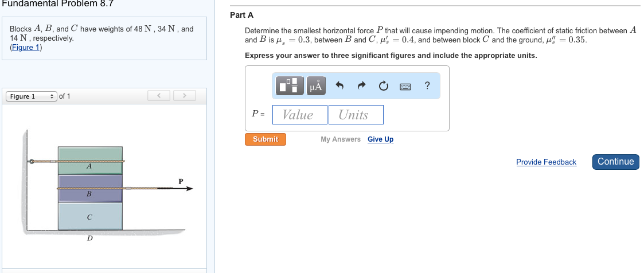Open the (Figure 1) link

26,47
